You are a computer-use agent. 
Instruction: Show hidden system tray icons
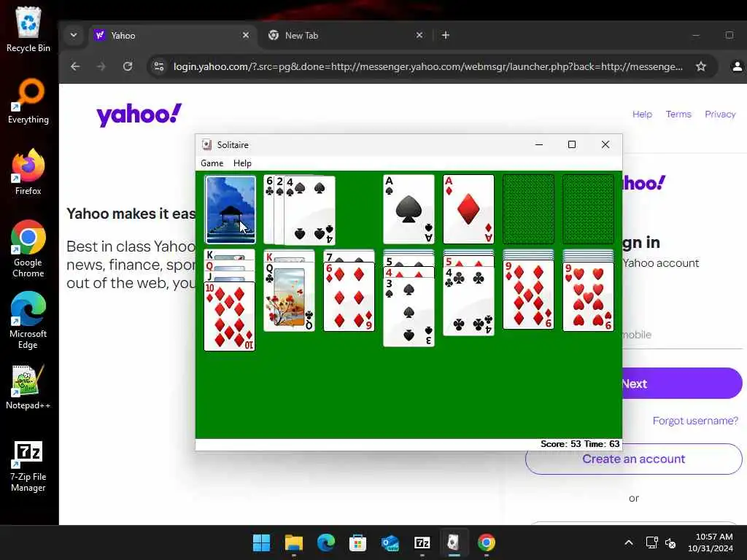tap(629, 542)
